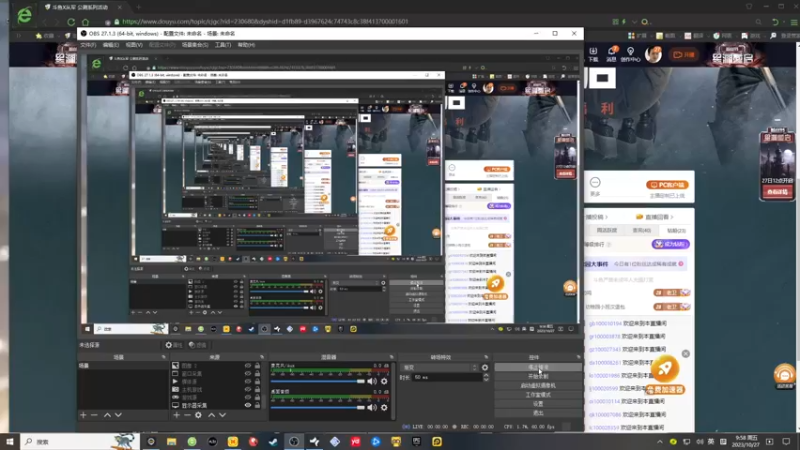Open notification center in system tray
This screenshot has width=800, height=450.
point(786,442)
